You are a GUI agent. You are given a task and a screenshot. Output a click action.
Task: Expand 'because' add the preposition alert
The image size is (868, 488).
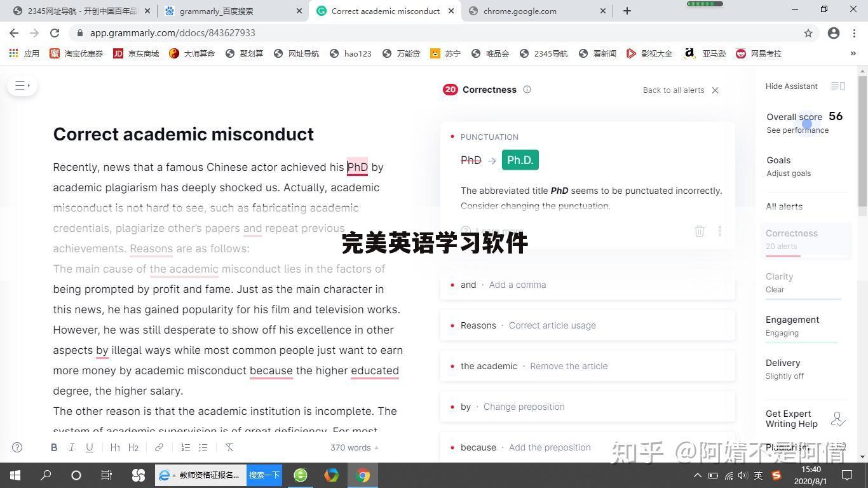point(588,447)
